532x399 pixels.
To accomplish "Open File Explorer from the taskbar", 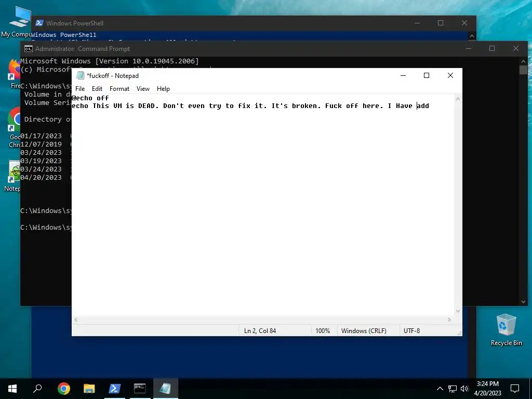I will point(89,389).
